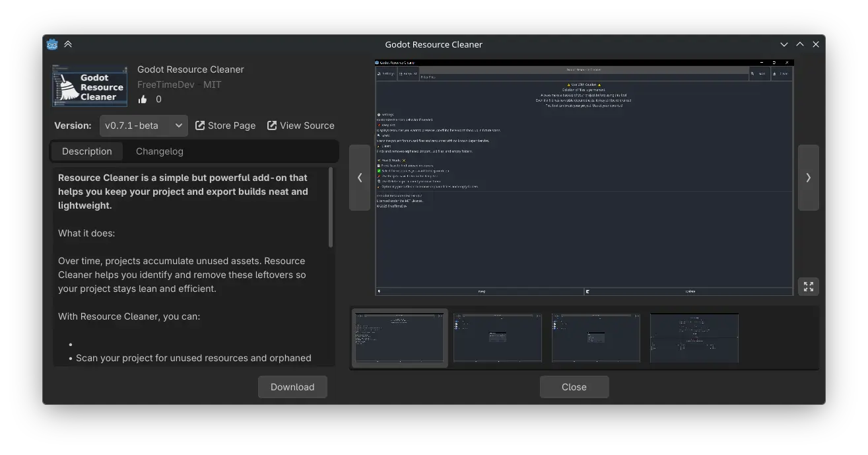Viewport: 868px width, 455px height.
Task: Expand the version selector arrow
Action: (x=179, y=125)
